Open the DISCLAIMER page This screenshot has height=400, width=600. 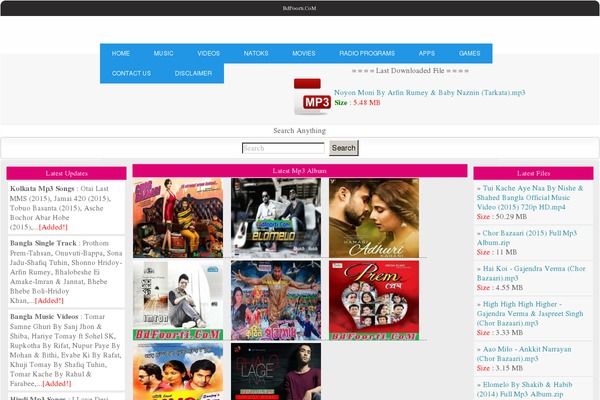(x=193, y=73)
